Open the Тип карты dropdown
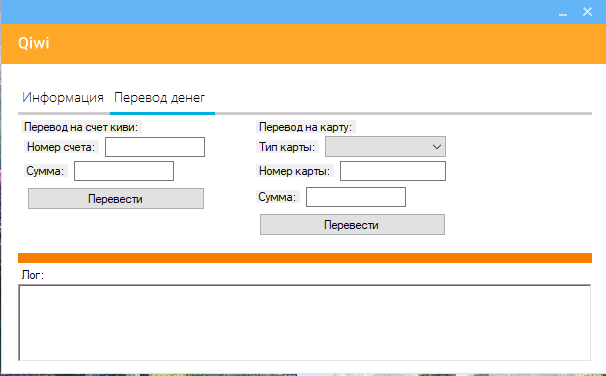606x376 pixels. click(x=385, y=146)
